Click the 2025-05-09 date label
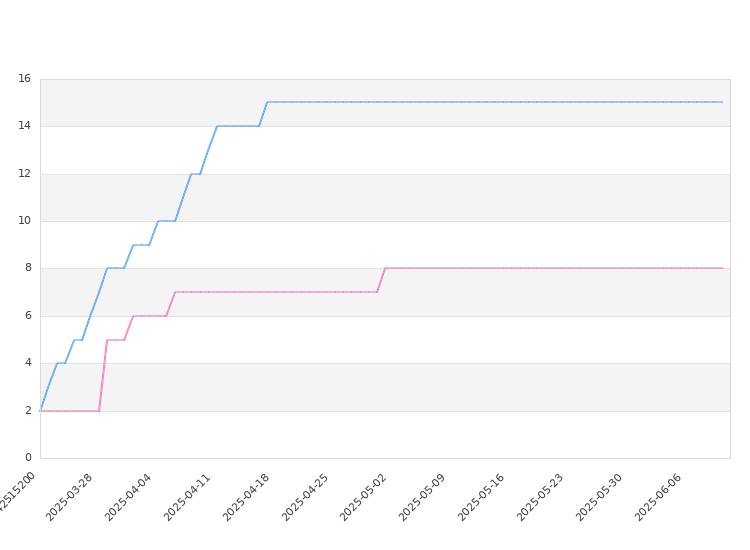The image size is (750, 550). pos(423,497)
